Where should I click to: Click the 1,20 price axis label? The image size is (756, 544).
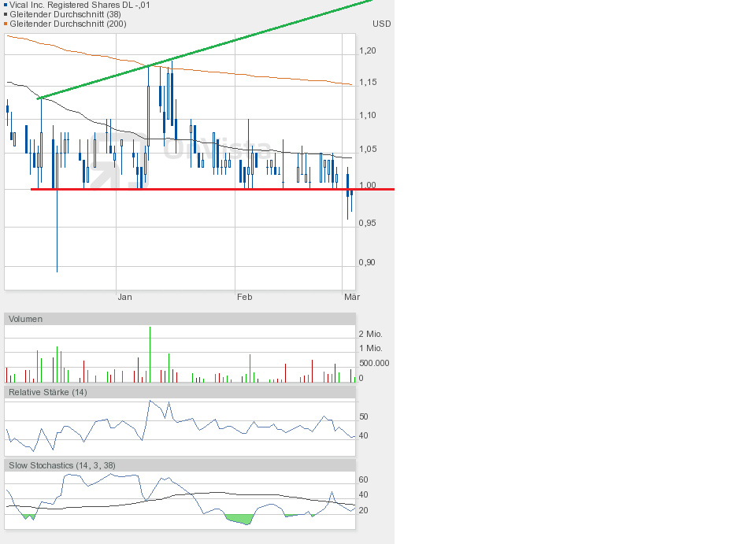click(x=367, y=50)
